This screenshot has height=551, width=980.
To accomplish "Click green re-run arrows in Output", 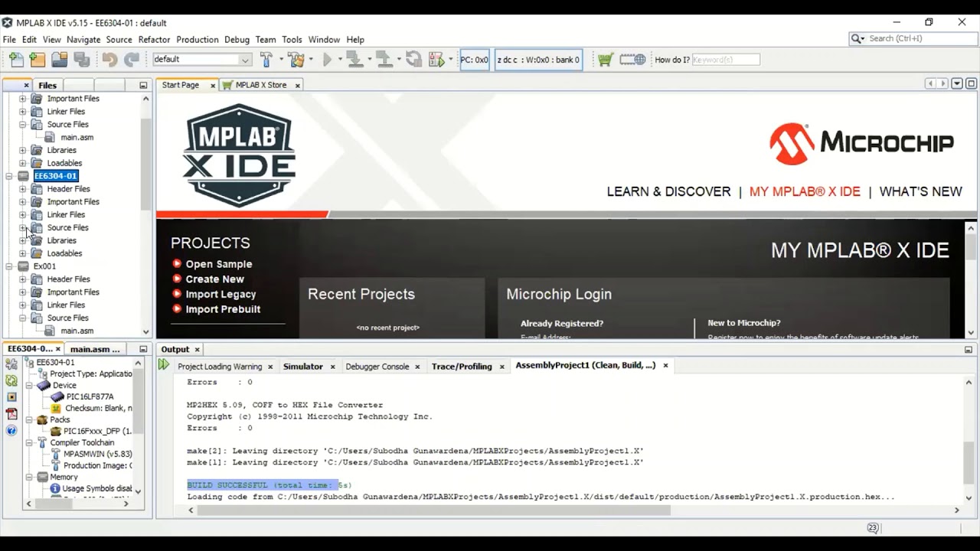I will 164,366.
